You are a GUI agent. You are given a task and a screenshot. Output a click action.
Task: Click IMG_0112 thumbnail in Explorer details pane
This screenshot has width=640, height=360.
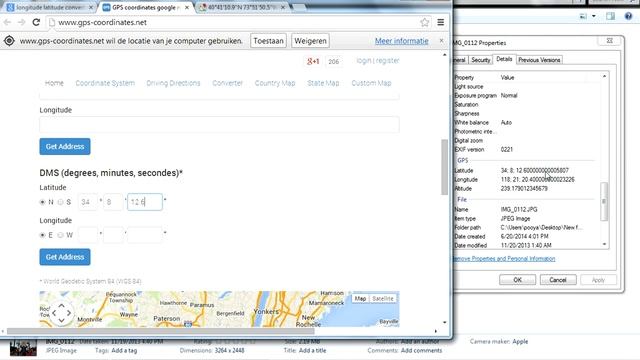pos(23,347)
